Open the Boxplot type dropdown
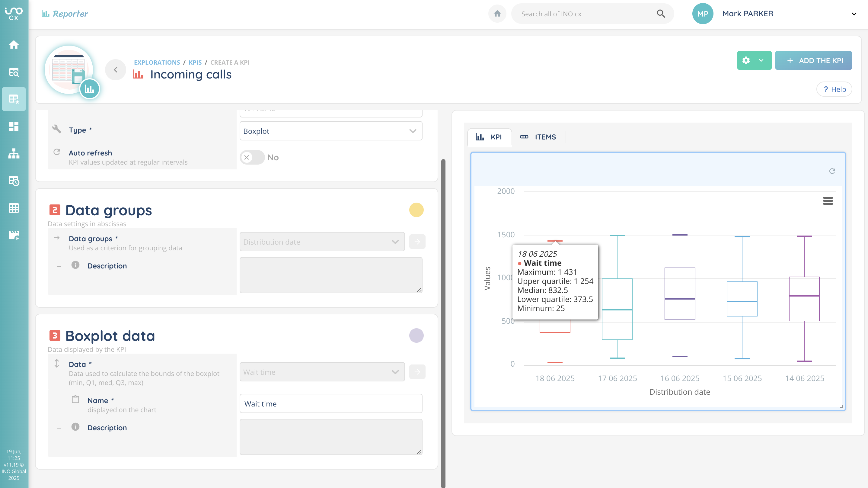The image size is (868, 488). tap(330, 131)
